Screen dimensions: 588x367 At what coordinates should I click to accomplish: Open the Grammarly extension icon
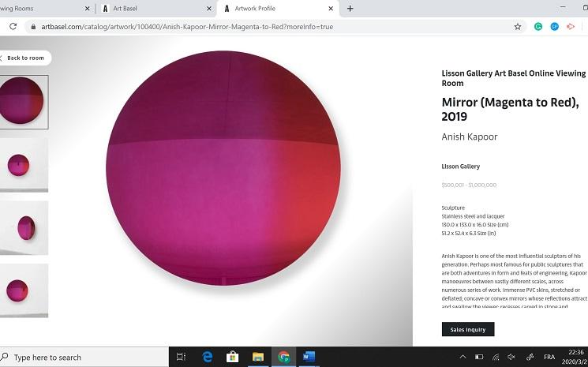pyautogui.click(x=538, y=27)
